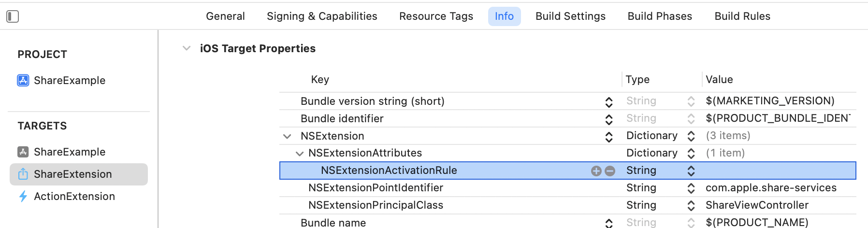The image size is (868, 228).
Task: Click the ShareExtension share icon
Action: [x=23, y=174]
